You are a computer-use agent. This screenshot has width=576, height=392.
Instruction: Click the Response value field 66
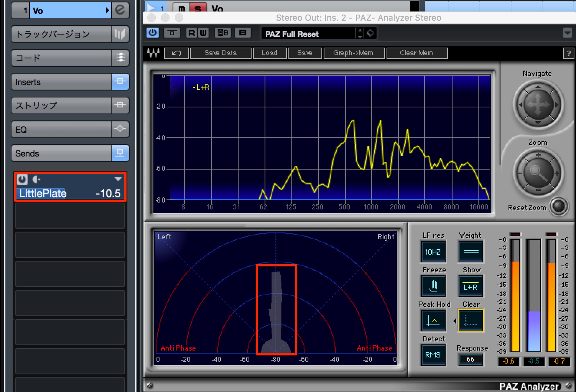pyautogui.click(x=471, y=359)
